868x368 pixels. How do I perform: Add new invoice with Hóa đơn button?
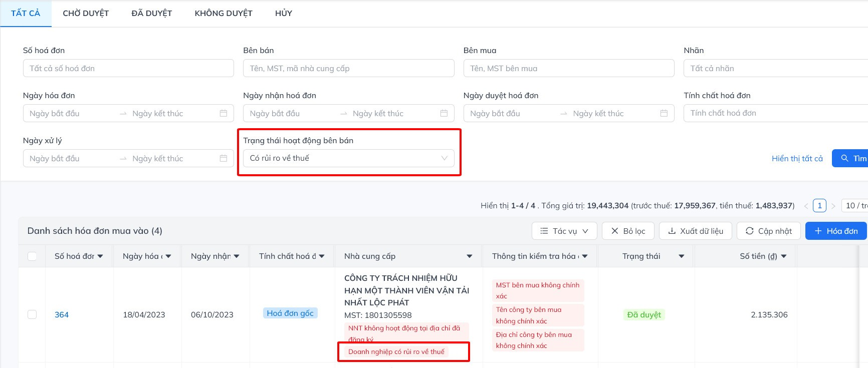(x=836, y=231)
